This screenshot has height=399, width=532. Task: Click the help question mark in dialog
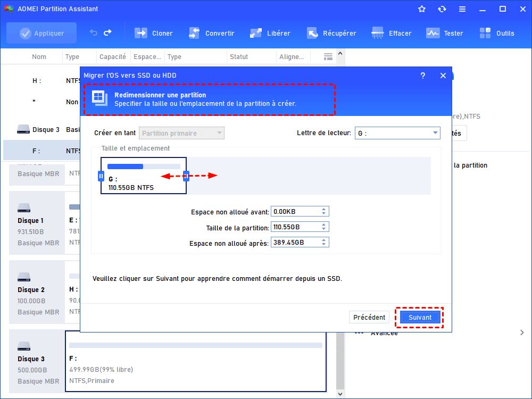423,76
